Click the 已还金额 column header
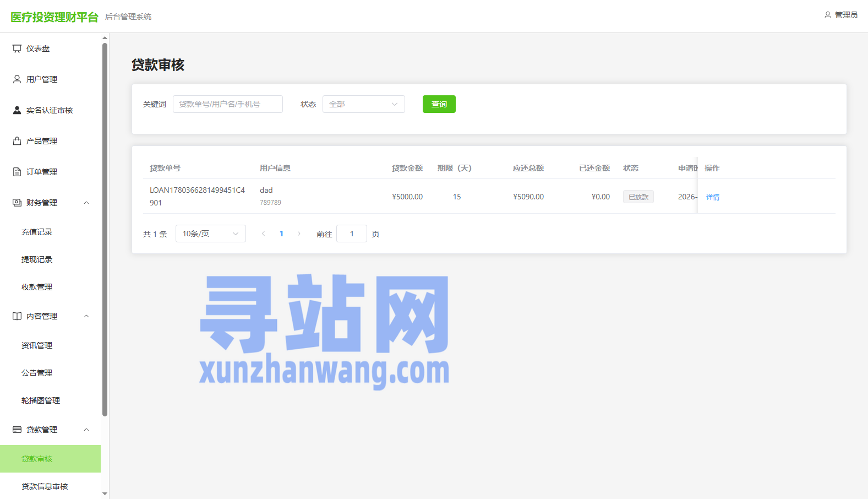 [594, 168]
